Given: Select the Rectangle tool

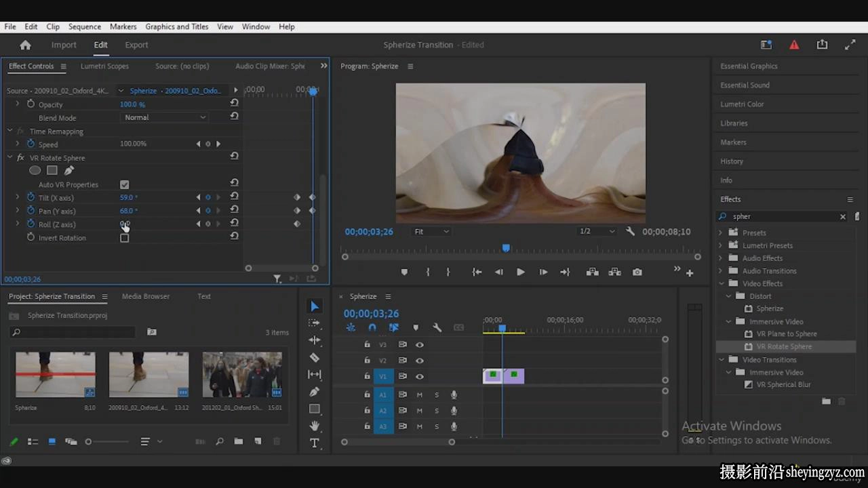Looking at the screenshot, I should coord(314,409).
